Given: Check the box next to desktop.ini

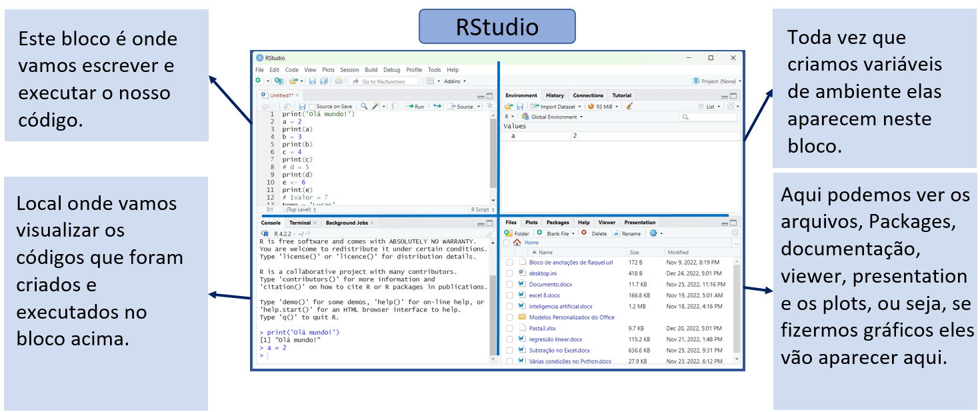Looking at the screenshot, I should 510,273.
